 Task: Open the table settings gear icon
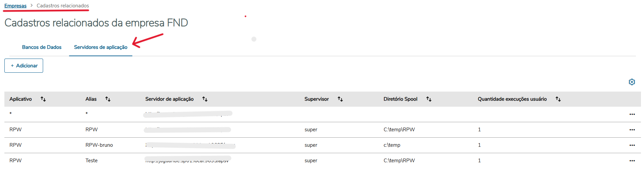coord(632,82)
